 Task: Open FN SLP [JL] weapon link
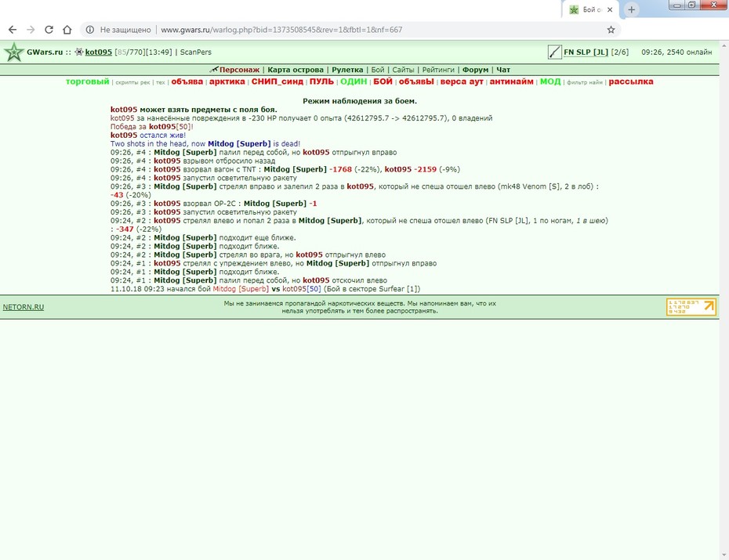coord(586,52)
